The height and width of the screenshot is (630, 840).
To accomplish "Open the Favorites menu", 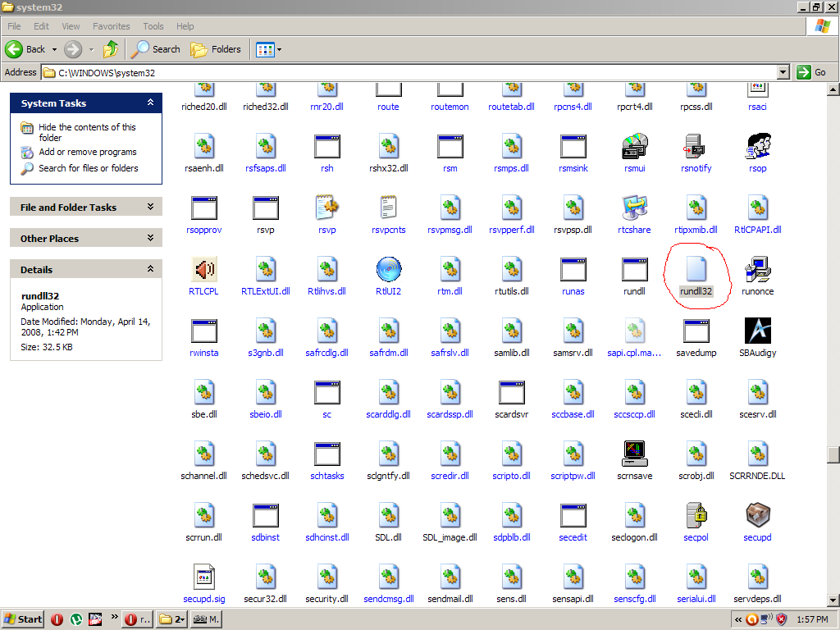I will click(112, 26).
